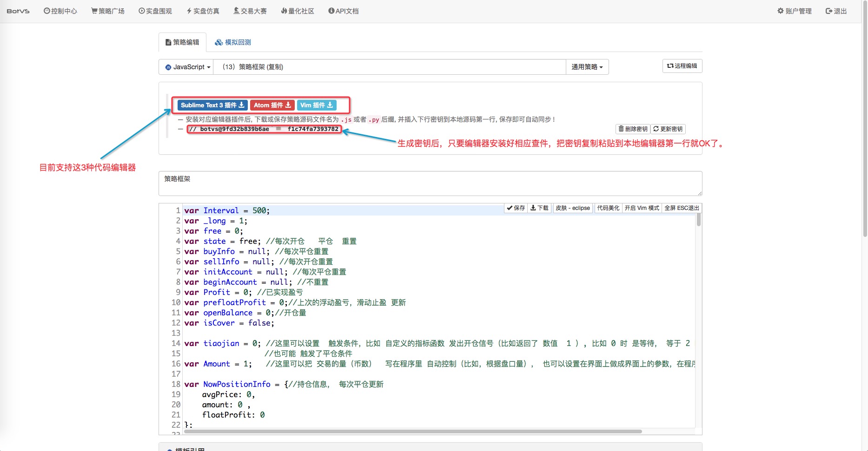Image resolution: width=868 pixels, height=451 pixels.
Task: Download the Atom 插件
Action: click(x=272, y=105)
